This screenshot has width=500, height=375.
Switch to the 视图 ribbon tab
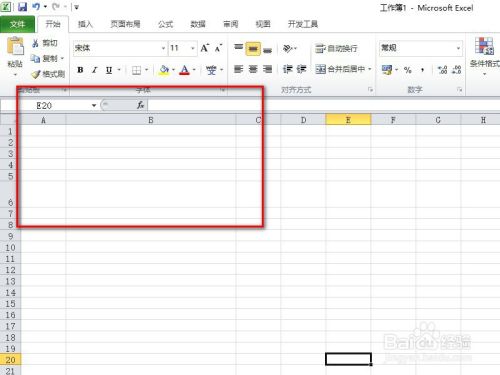(x=263, y=24)
